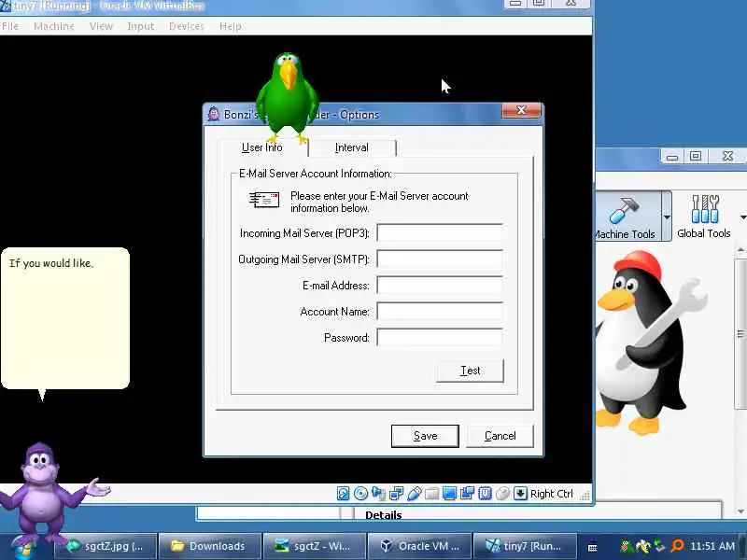
Task: Switch to the Interval tab
Action: click(352, 147)
